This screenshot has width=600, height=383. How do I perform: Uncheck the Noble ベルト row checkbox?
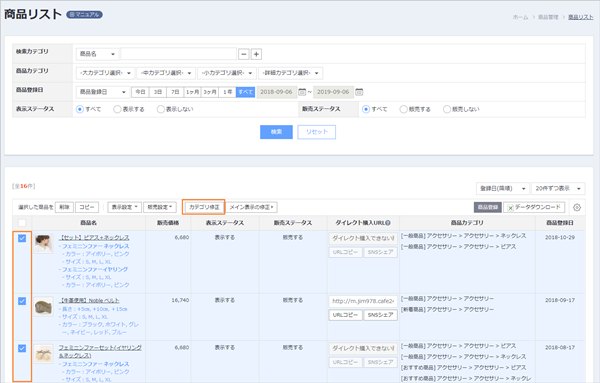click(22, 301)
